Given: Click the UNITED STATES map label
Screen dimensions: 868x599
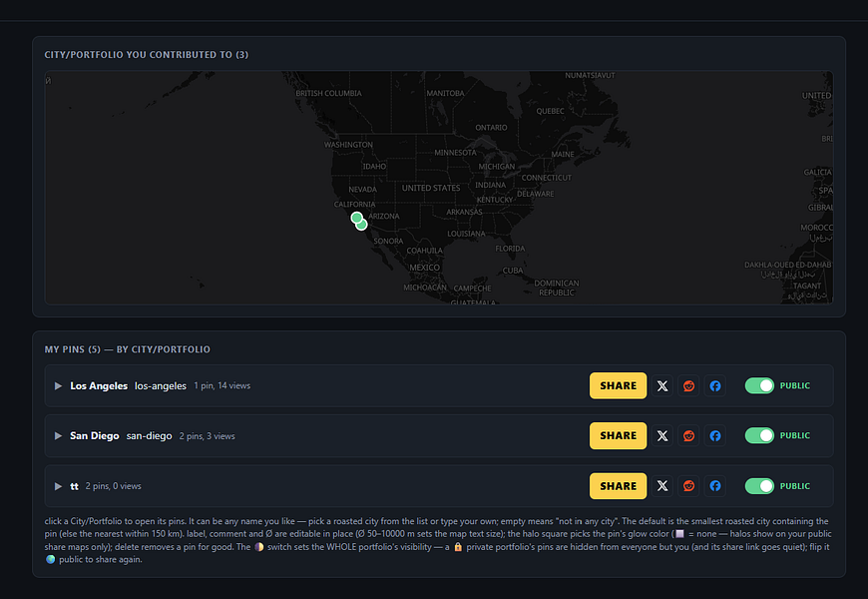Looking at the screenshot, I should 431,188.
